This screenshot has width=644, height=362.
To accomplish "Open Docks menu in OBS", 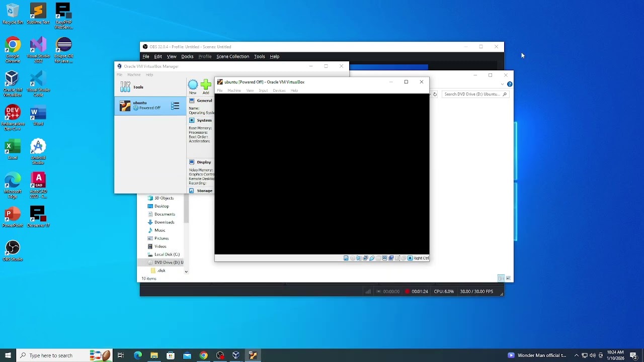I will click(187, 56).
